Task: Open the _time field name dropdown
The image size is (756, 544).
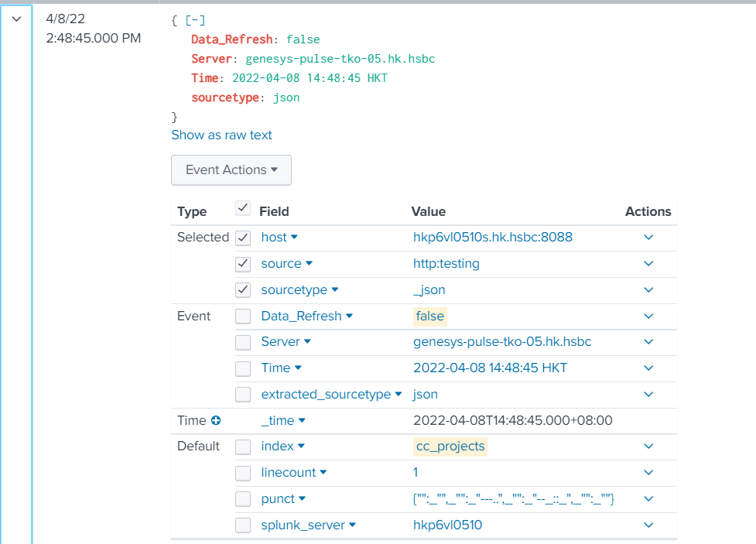Action: click(x=282, y=420)
